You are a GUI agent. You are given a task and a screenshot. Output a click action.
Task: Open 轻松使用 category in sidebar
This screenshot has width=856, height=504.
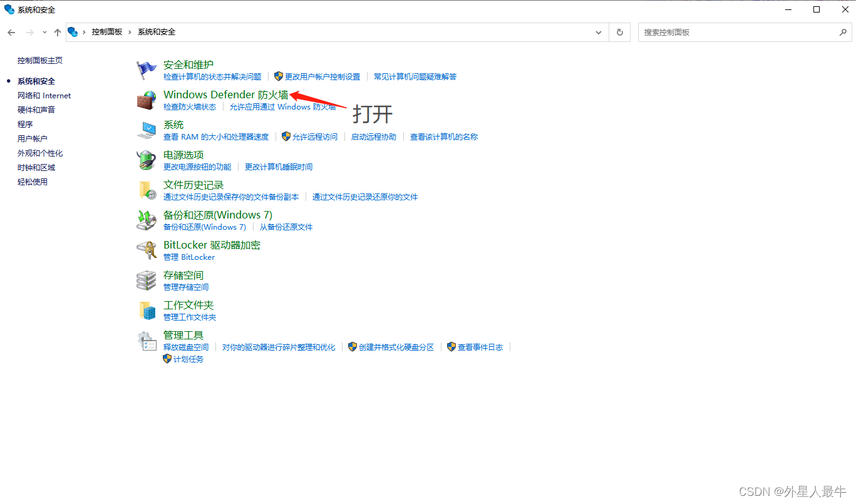(33, 182)
